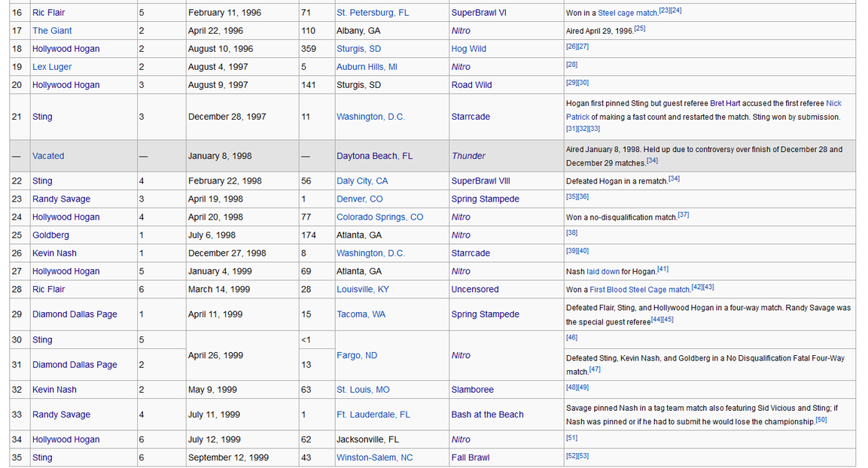Open the Sting link in row 22

click(x=42, y=181)
